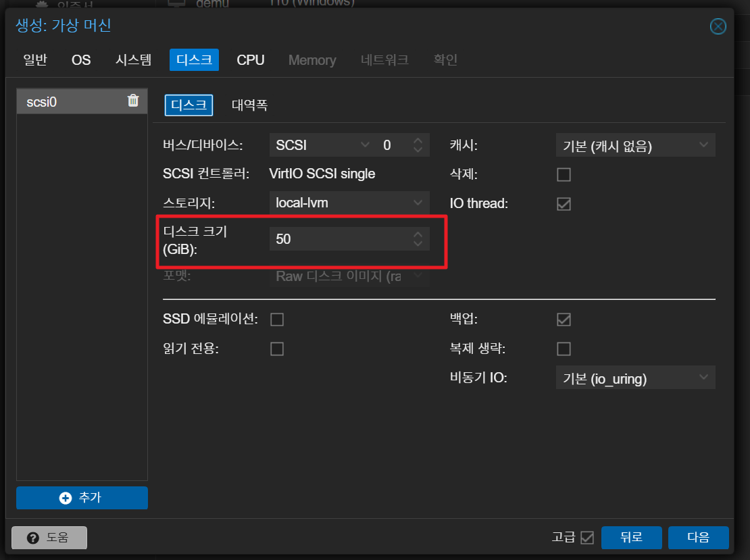Switch to the 일반 tab
This screenshot has height=560, width=750.
(35, 59)
